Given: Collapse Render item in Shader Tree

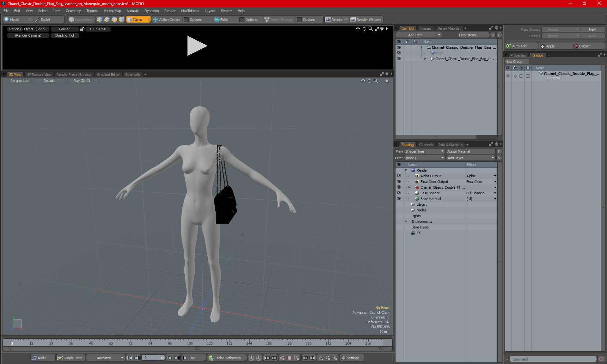Looking at the screenshot, I should click(x=406, y=170).
